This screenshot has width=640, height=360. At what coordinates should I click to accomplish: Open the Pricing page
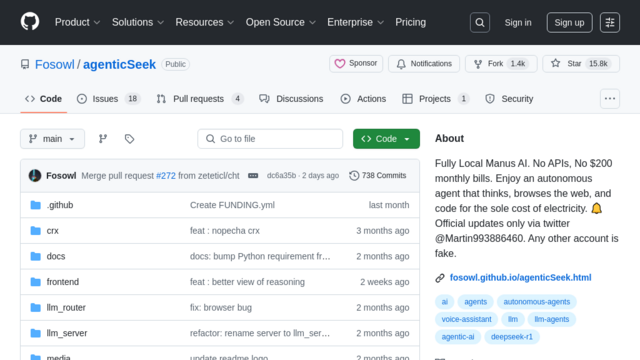(x=410, y=22)
